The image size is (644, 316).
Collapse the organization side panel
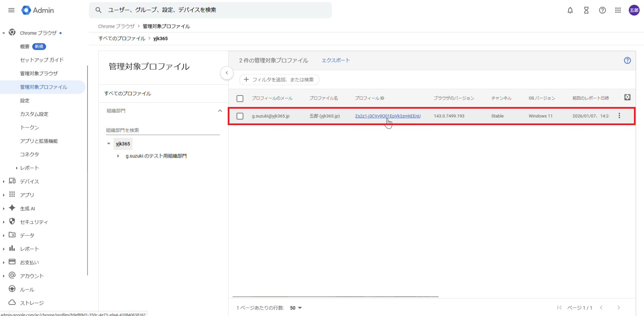tap(227, 73)
